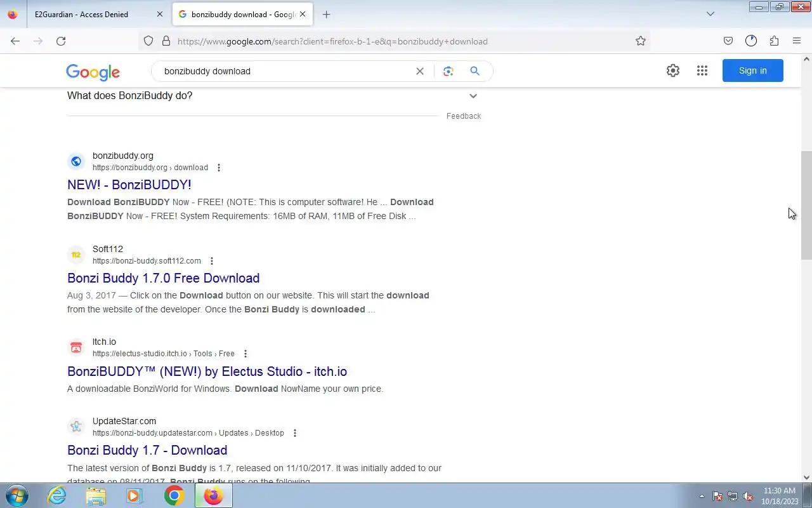The image size is (812, 508).
Task: Open the NEW! - BonziBUDDY! result
Action: (129, 185)
